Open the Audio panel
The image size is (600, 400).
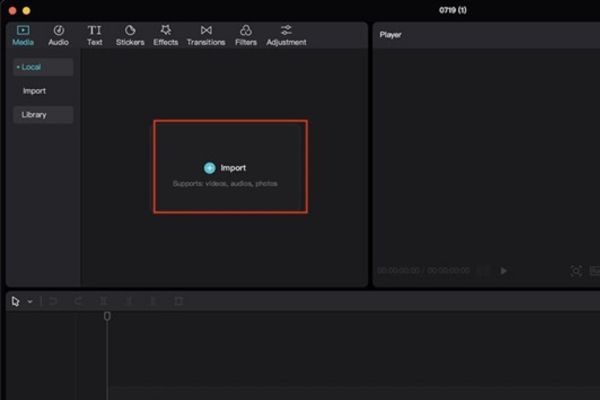[58, 35]
